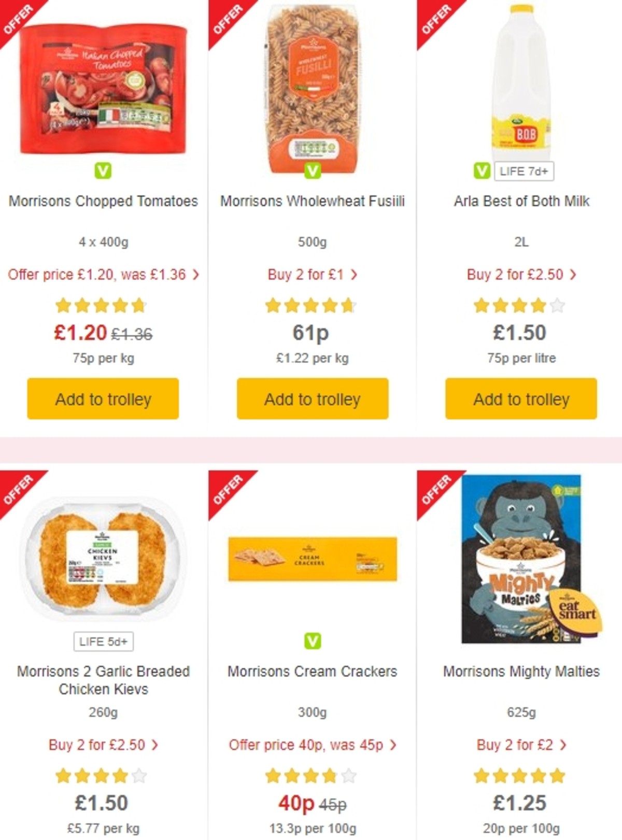Click the LIFE 7d+ badge on Arla milk
Viewport: 622px width, 840px height.
tap(524, 169)
